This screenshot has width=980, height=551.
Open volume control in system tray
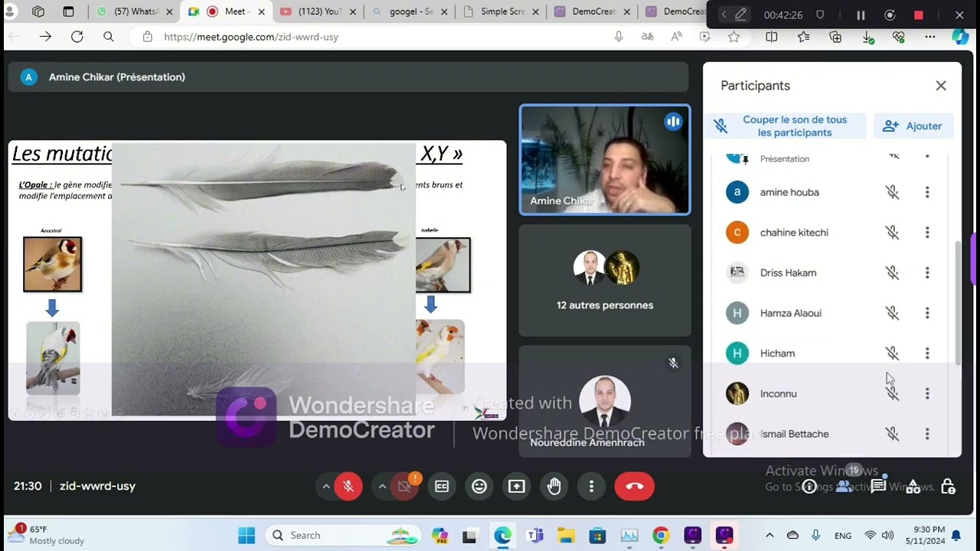click(x=888, y=536)
